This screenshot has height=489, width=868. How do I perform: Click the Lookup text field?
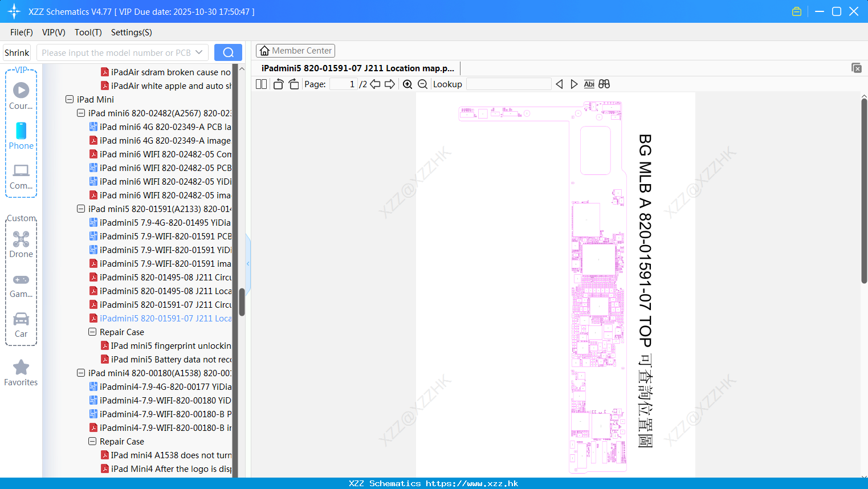tap(508, 84)
